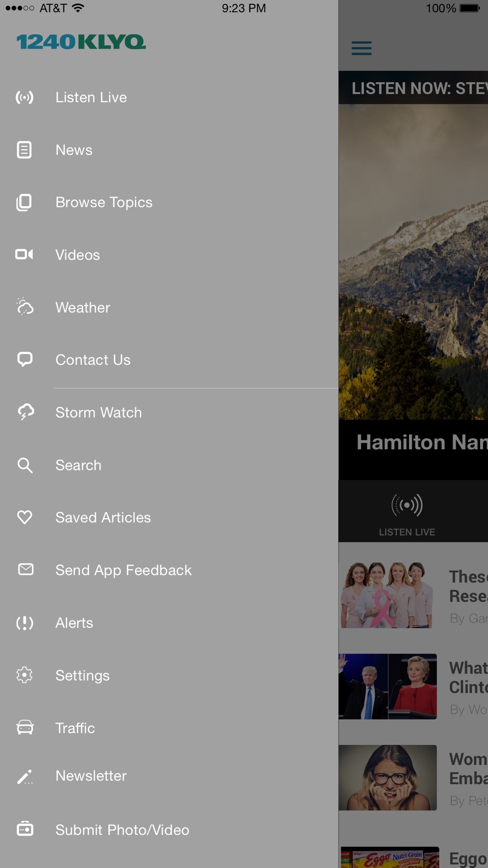Tap the Send App Feedback envelope icon
Screen dimensions: 488x868
[x=25, y=569]
